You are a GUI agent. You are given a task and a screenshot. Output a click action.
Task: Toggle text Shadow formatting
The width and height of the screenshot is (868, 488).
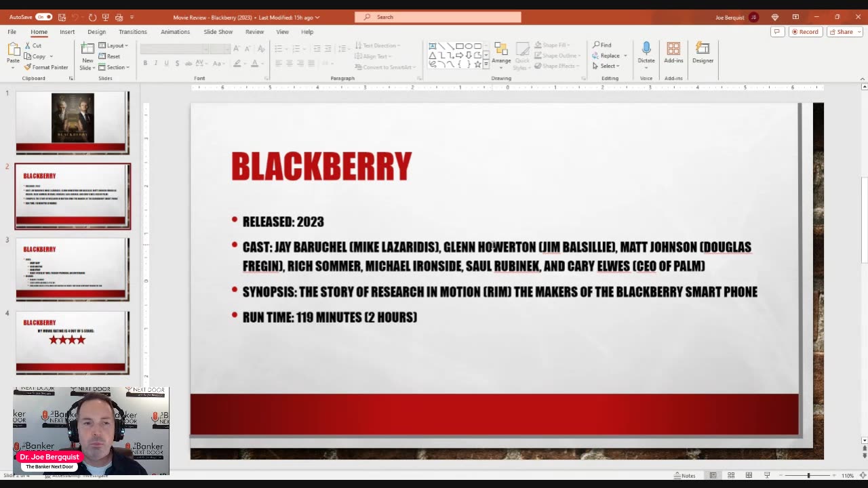coord(177,63)
